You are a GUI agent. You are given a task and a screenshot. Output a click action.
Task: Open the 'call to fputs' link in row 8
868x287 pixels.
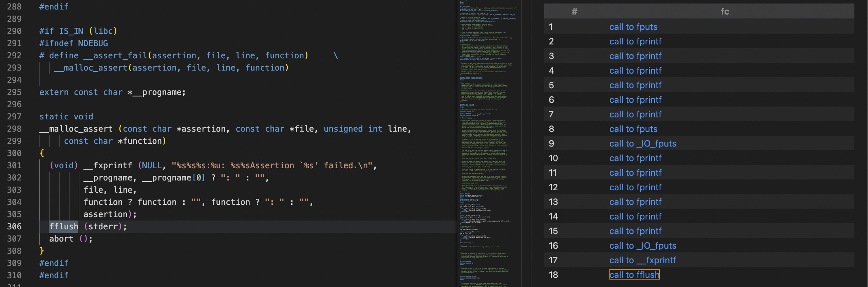(x=633, y=129)
